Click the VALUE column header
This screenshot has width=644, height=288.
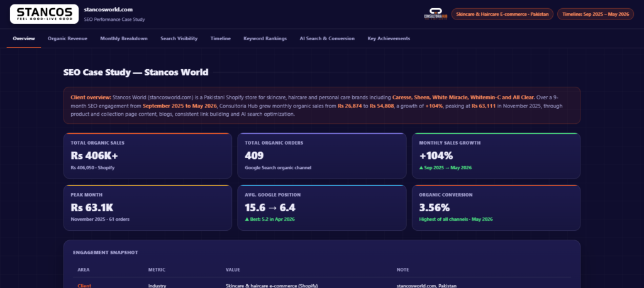(233, 270)
